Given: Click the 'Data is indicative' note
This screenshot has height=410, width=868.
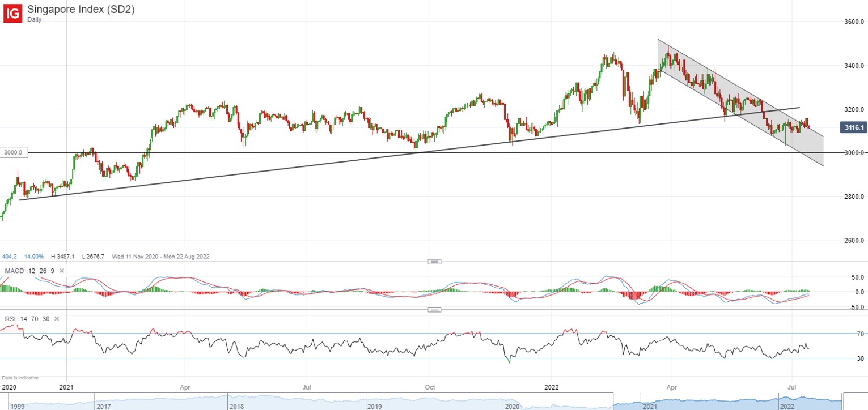Looking at the screenshot, I should point(20,378).
